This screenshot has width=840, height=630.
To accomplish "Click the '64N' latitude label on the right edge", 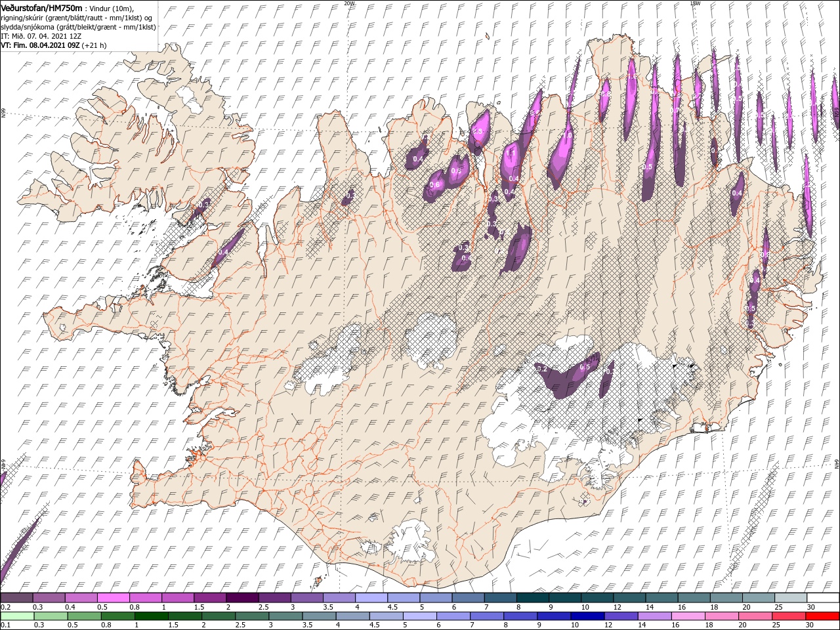I will click(837, 463).
